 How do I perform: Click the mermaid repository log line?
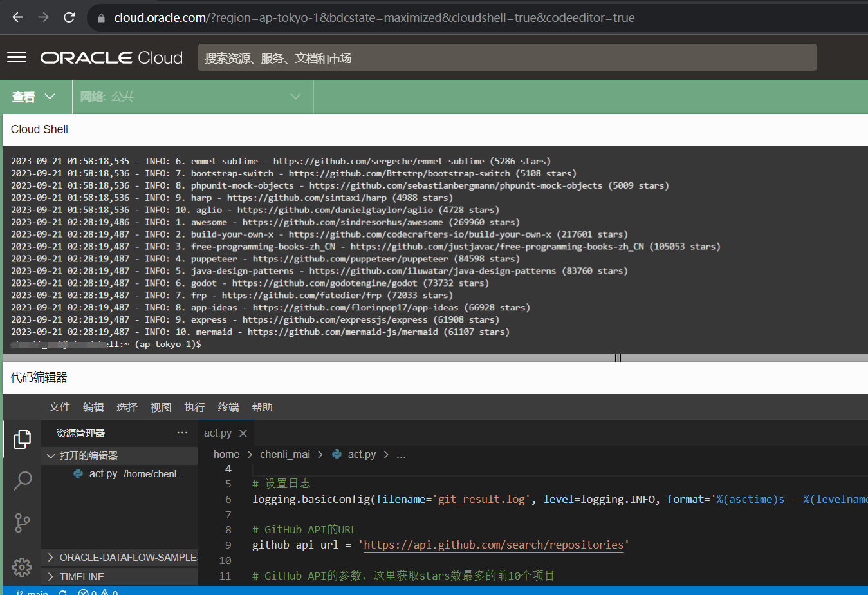pyautogui.click(x=260, y=332)
